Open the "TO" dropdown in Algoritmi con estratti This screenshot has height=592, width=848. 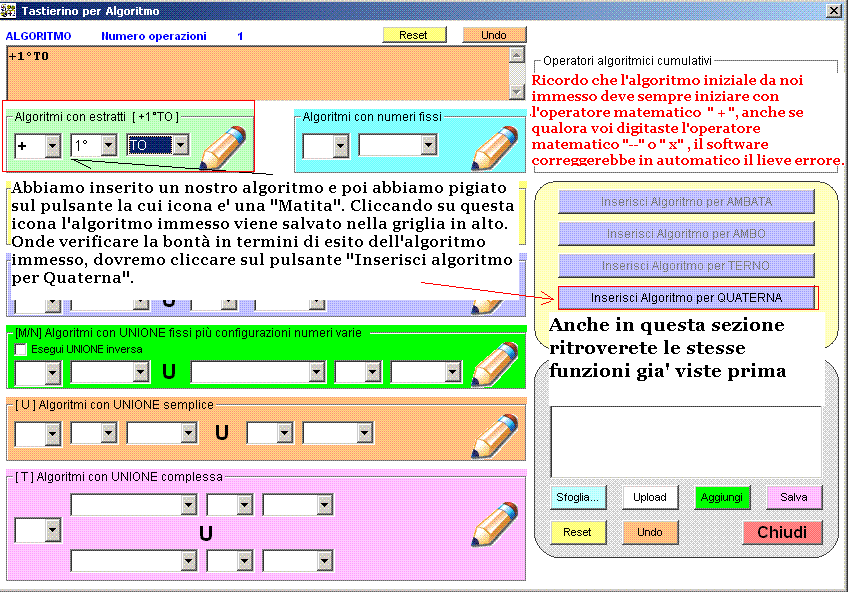pyautogui.click(x=181, y=145)
